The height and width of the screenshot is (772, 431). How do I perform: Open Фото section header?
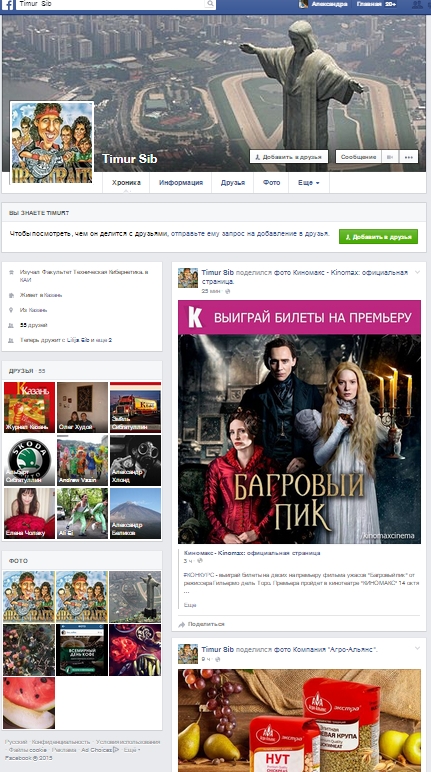coord(18,561)
